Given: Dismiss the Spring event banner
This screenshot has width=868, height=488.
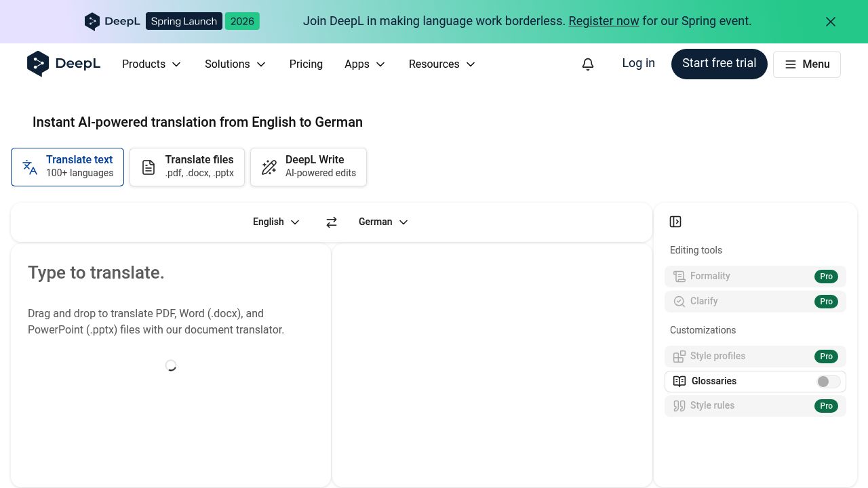Looking at the screenshot, I should pyautogui.click(x=830, y=21).
